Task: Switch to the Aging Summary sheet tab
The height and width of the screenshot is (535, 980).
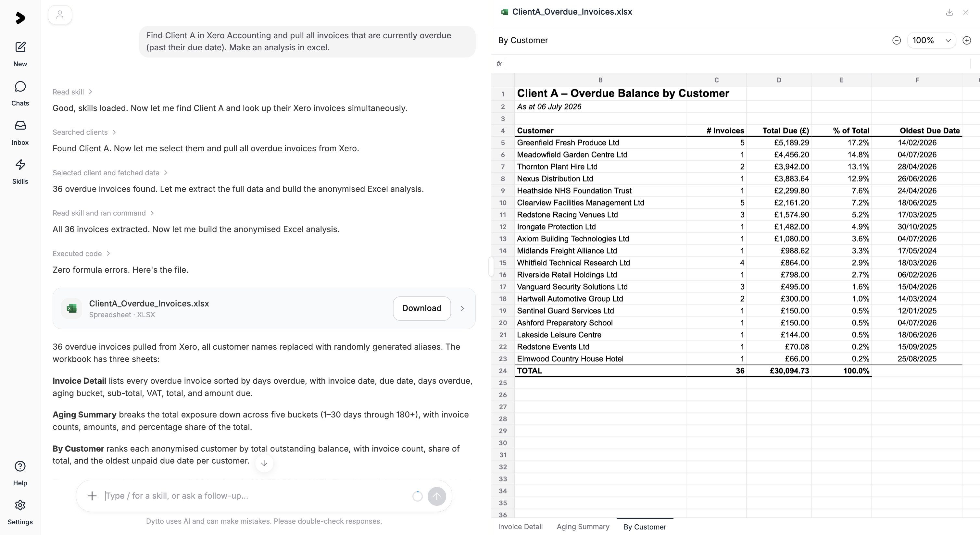Action: [583, 527]
